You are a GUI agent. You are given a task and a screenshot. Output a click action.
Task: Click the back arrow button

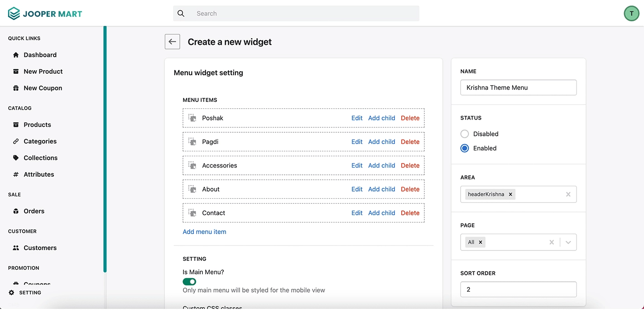[172, 41]
